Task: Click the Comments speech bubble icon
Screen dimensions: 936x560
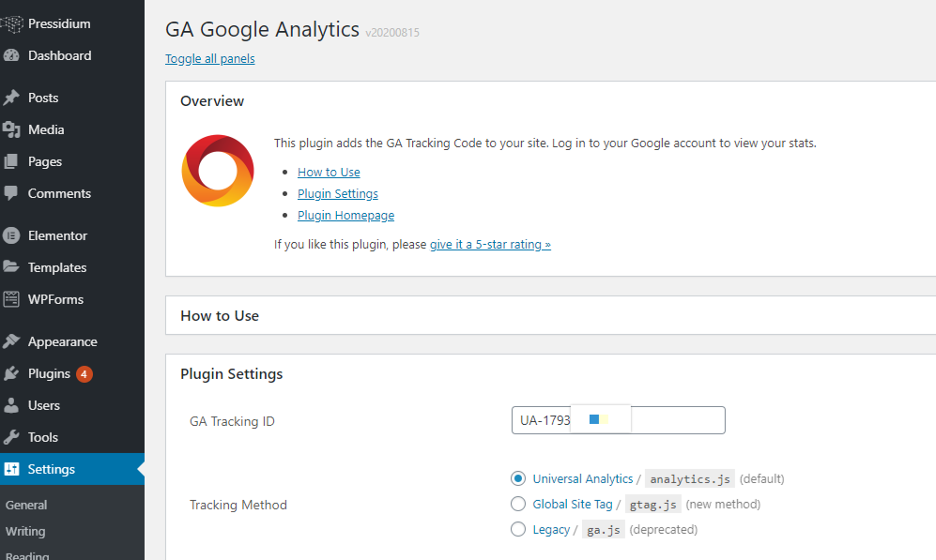Action: click(x=11, y=193)
